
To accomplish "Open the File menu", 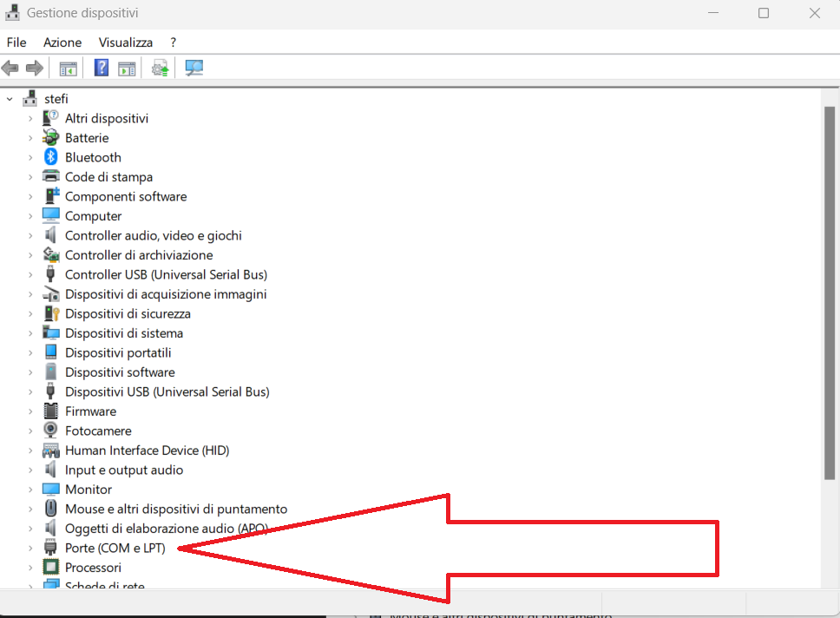I will click(16, 42).
